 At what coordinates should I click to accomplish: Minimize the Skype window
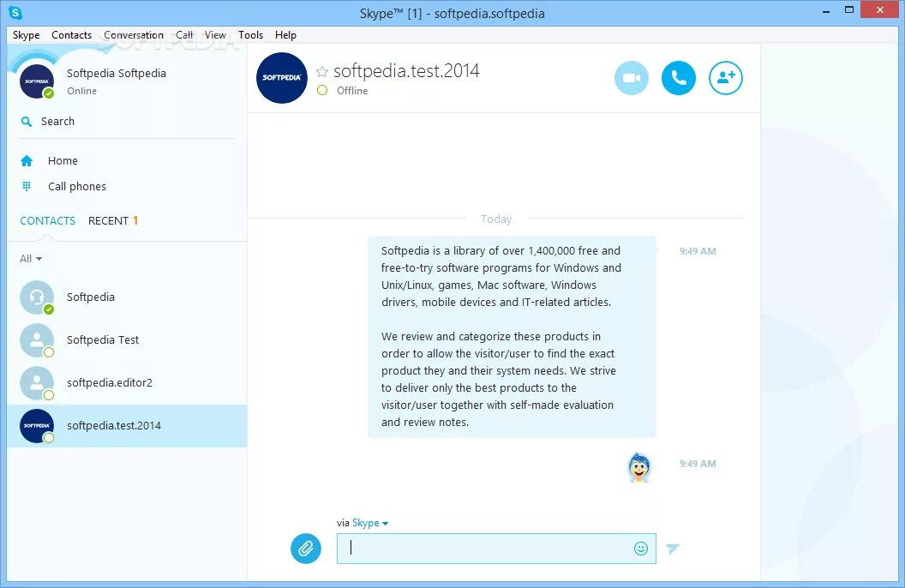pyautogui.click(x=826, y=10)
